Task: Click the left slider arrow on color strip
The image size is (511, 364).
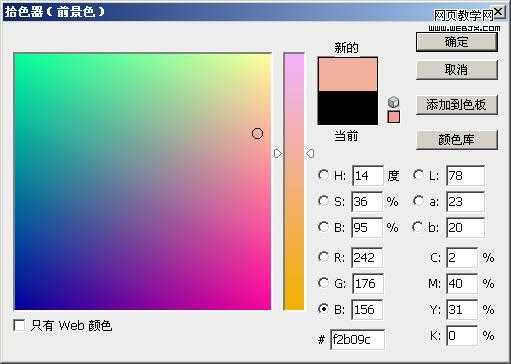Action: 278,154
